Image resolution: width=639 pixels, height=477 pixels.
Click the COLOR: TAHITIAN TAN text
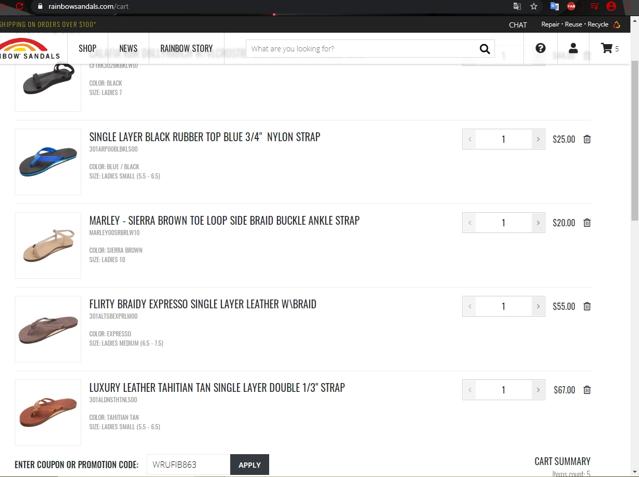[x=114, y=417]
